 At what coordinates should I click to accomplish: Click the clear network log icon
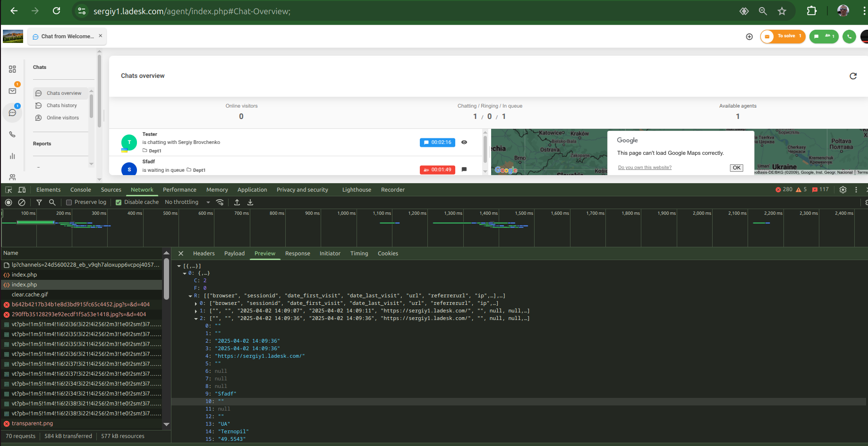point(22,202)
